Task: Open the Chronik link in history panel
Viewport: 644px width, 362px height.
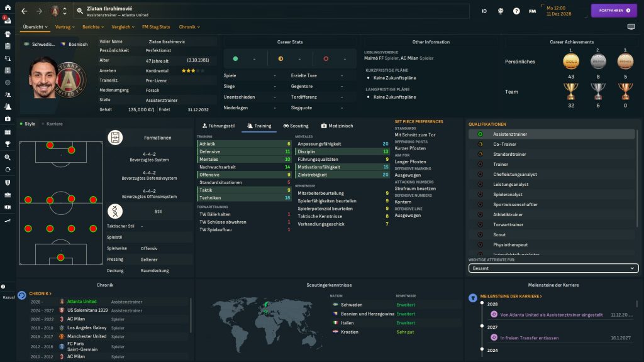Action: (40, 293)
